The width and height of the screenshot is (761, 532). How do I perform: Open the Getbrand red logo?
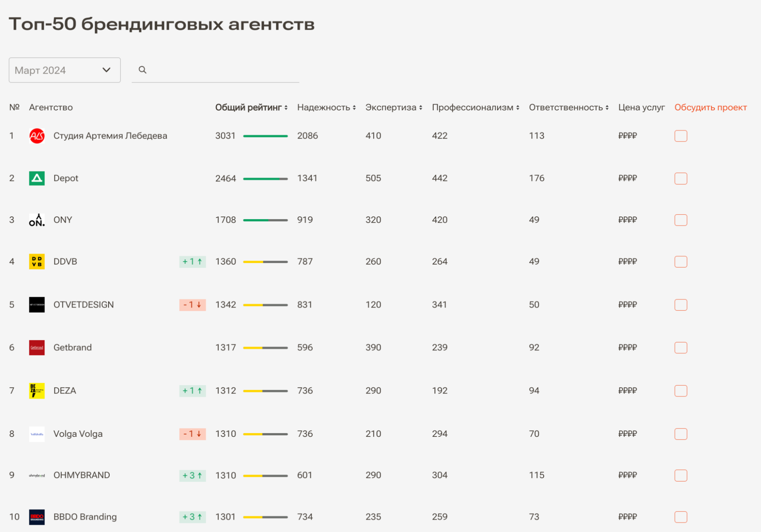pyautogui.click(x=37, y=347)
